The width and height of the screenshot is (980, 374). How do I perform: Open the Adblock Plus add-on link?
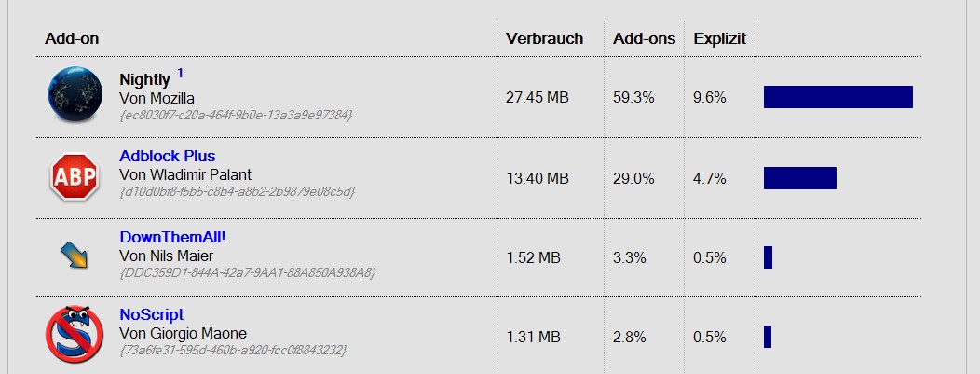click(168, 156)
